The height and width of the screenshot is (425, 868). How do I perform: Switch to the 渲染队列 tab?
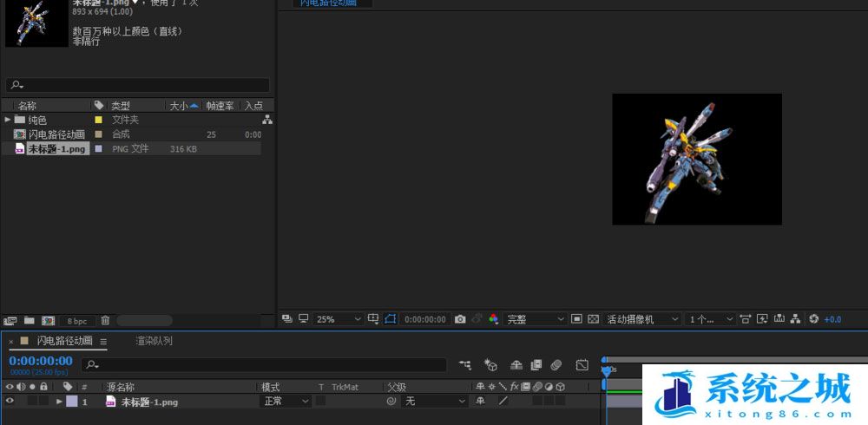154,341
